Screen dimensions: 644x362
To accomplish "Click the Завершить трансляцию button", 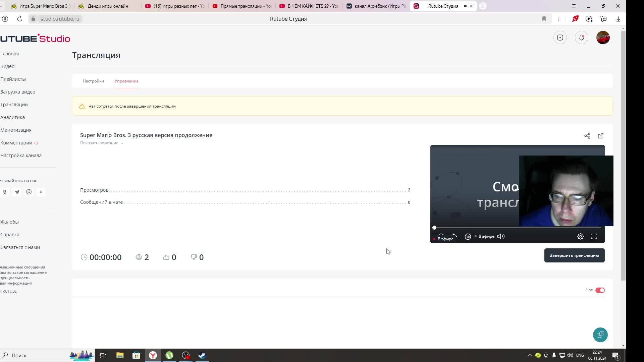I will point(574,255).
